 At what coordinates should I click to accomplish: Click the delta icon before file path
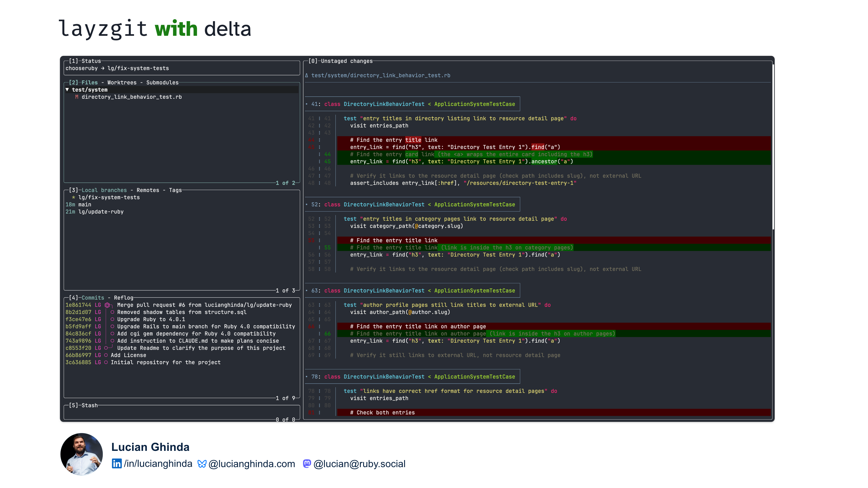tap(306, 75)
